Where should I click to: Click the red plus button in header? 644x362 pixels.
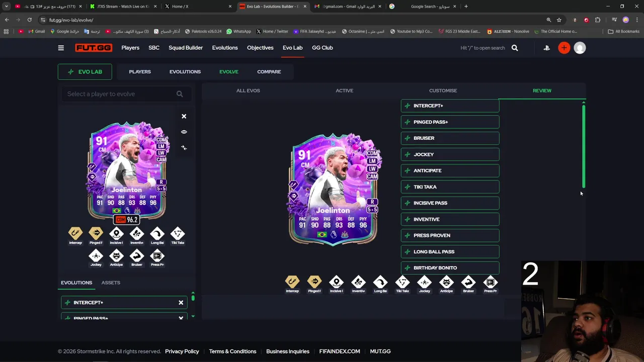pos(564,48)
